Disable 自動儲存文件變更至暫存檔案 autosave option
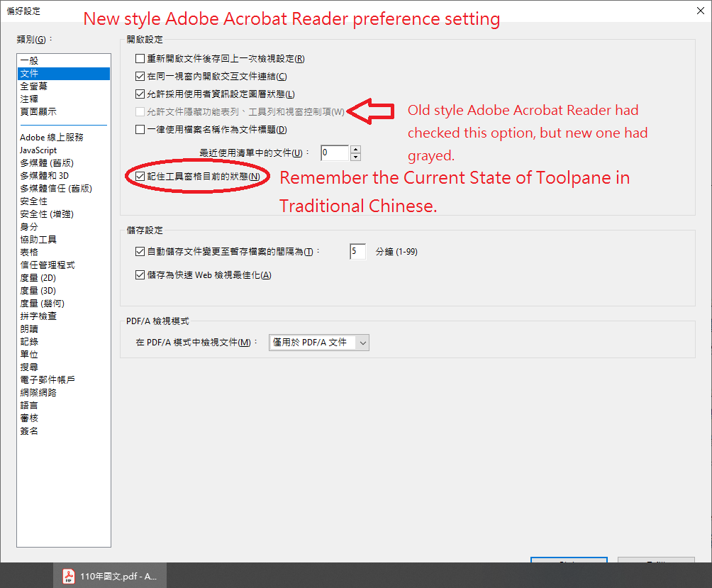 [140, 250]
